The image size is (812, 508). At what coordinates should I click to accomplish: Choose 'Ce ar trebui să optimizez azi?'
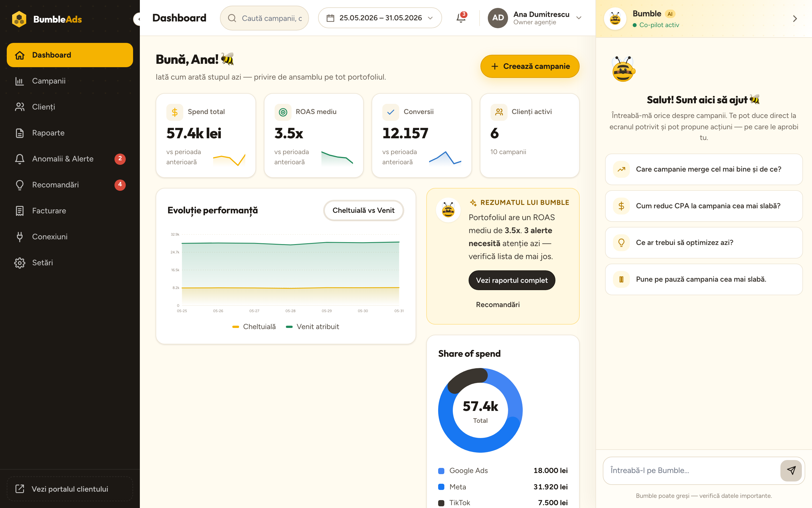[x=704, y=243]
